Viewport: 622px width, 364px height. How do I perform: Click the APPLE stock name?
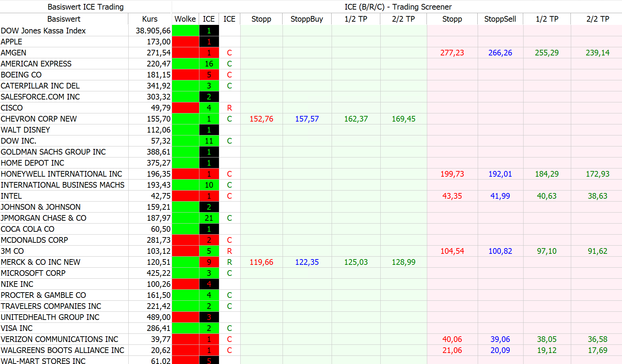coord(11,42)
